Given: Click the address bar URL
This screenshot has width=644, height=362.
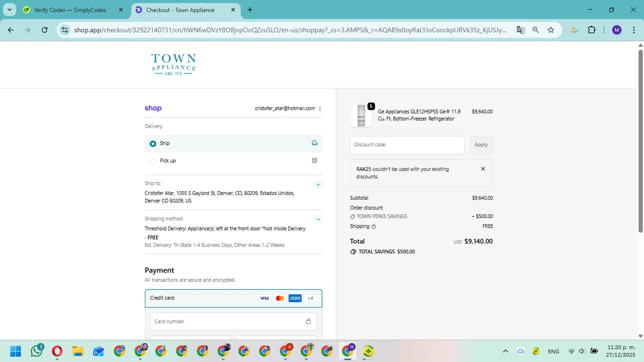Looking at the screenshot, I should 290,30.
